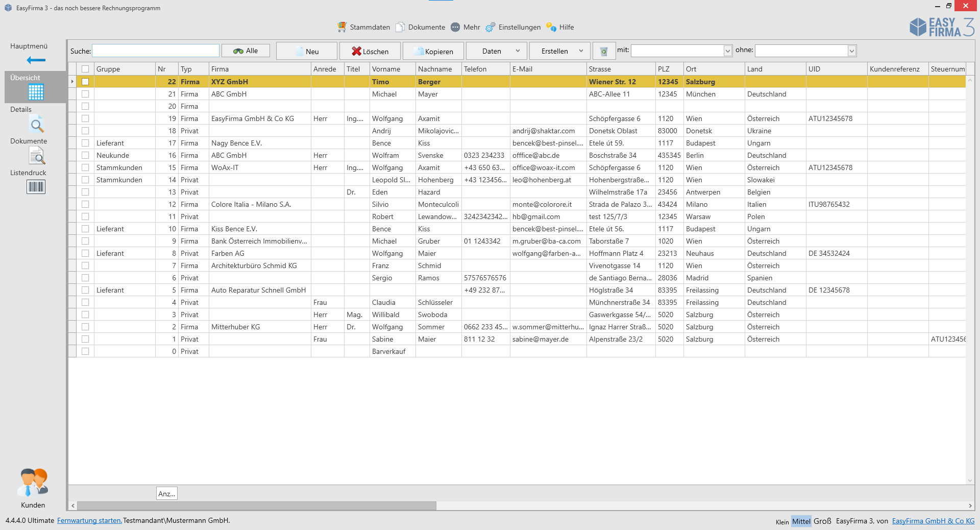
Task: Click the Stammdaten shopping cart icon
Action: pos(342,27)
